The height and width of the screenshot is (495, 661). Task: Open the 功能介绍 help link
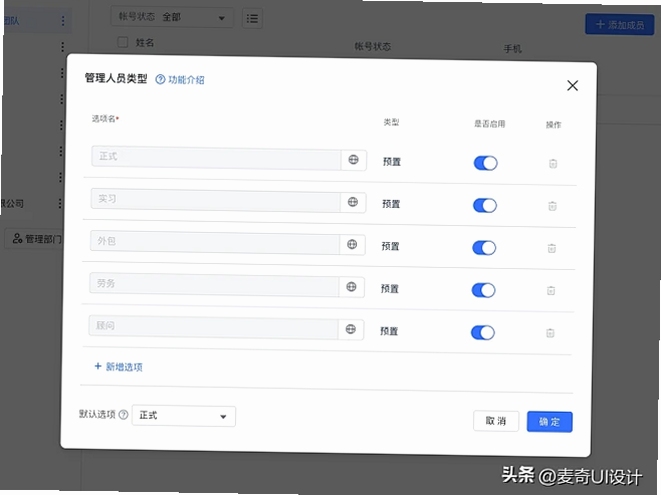[180, 80]
